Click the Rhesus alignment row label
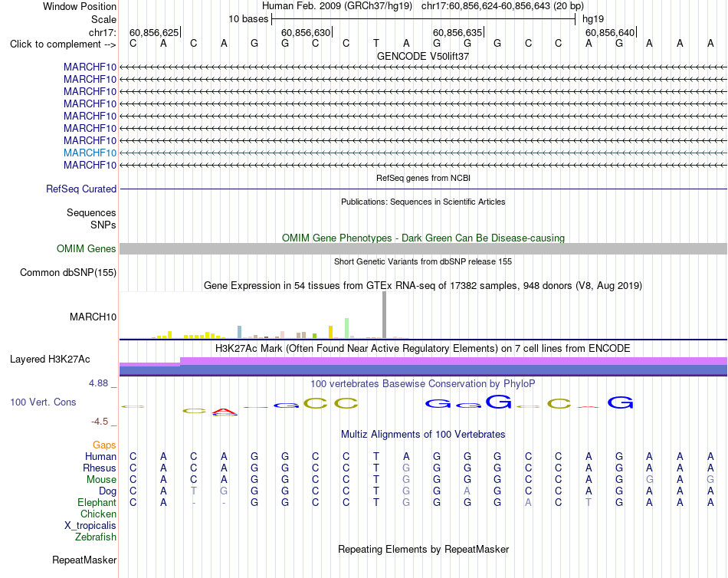The width and height of the screenshot is (728, 578). tap(100, 468)
